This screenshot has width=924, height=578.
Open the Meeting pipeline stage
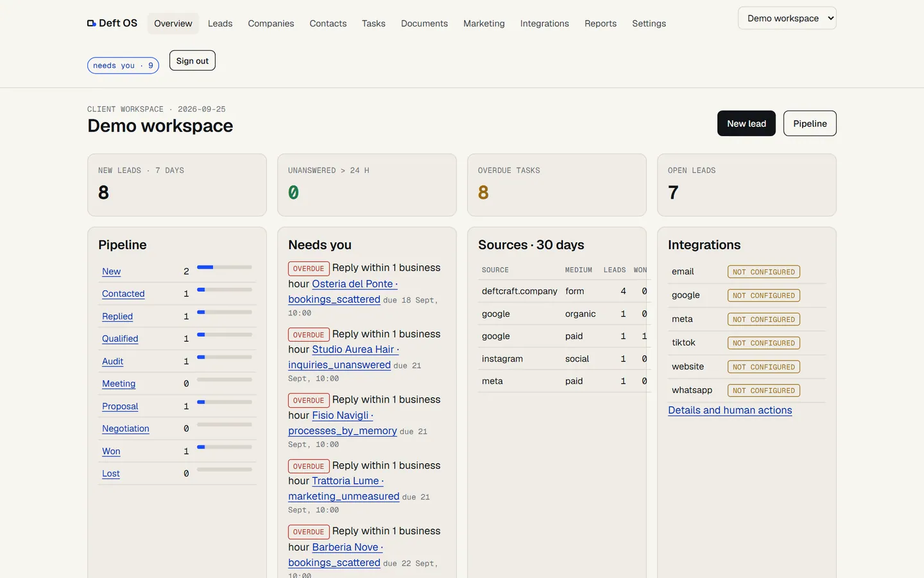pos(119,383)
